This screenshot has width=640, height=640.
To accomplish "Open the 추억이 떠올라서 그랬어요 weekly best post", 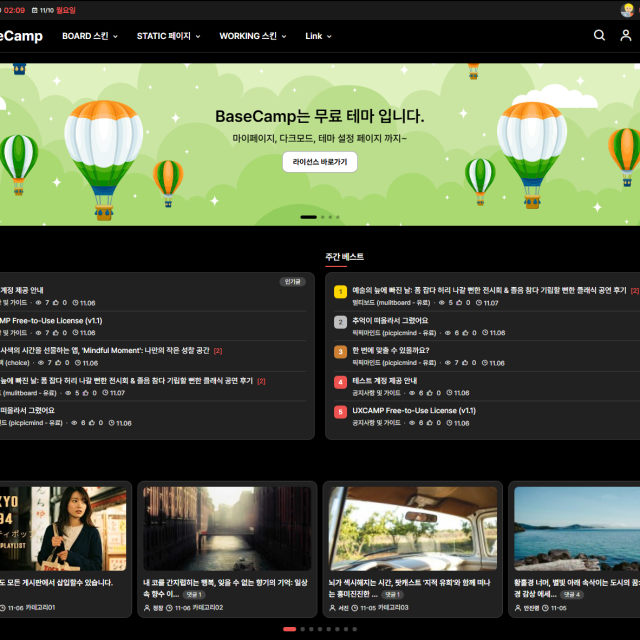I will pos(390,320).
